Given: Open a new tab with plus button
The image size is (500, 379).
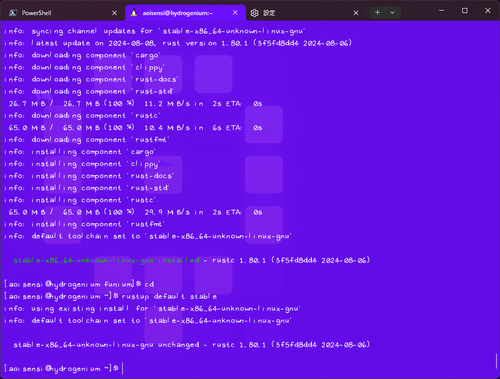Looking at the screenshot, I should (377, 13).
